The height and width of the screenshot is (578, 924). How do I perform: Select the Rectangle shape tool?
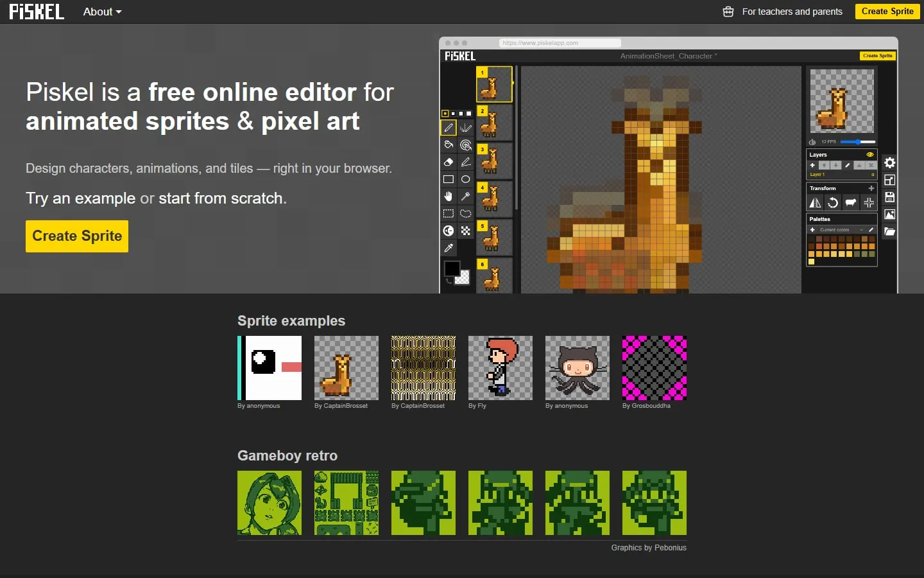449,179
